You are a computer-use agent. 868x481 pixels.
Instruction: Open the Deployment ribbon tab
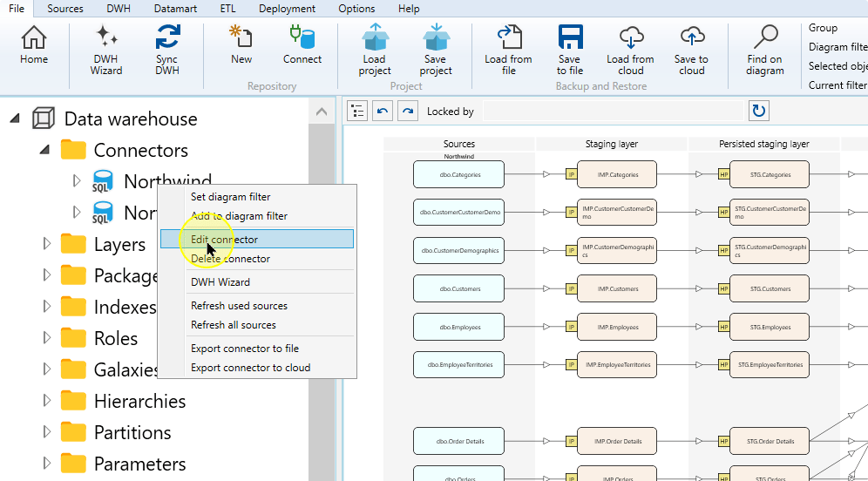[287, 9]
